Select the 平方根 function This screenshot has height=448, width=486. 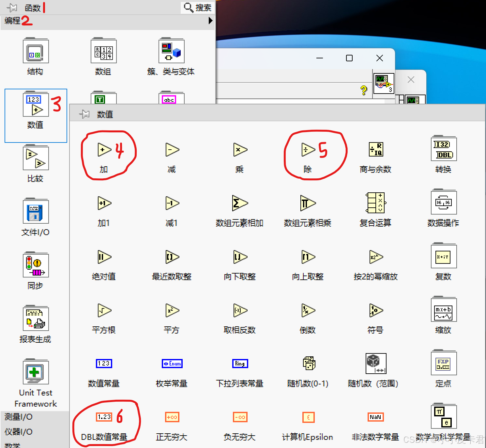click(x=104, y=310)
